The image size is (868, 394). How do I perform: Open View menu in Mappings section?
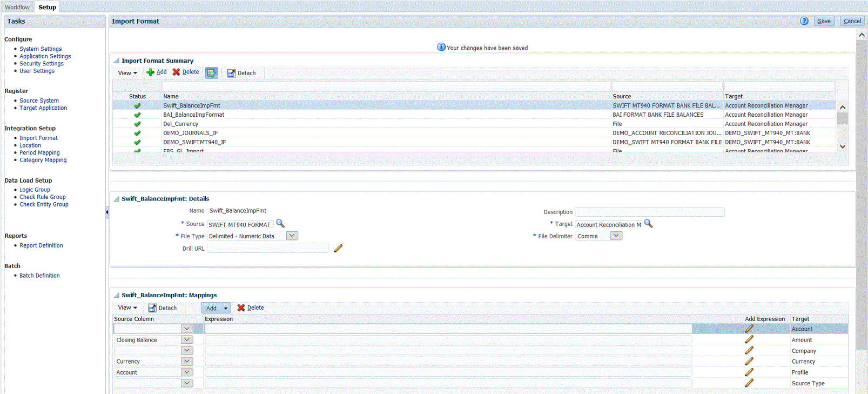tap(127, 308)
